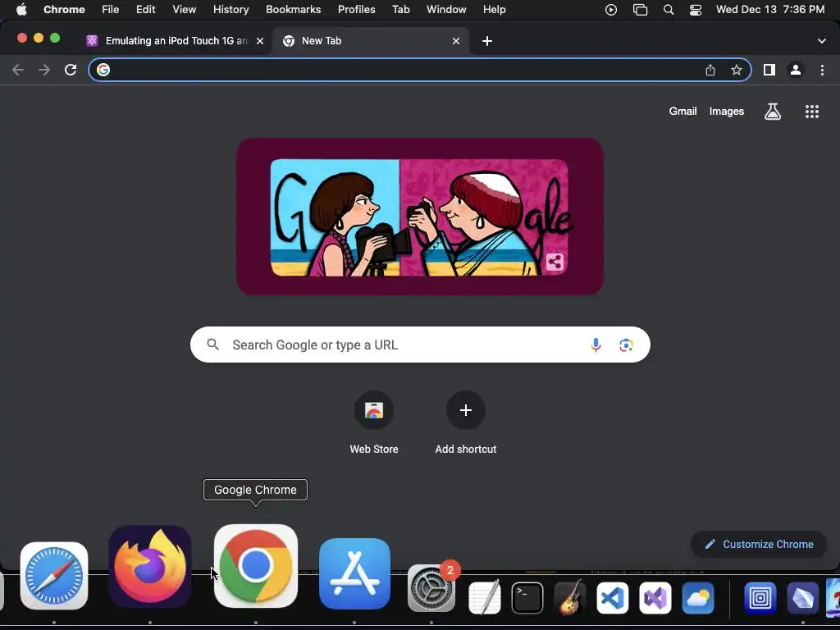Click the blue concentric squares Dock icon
Image resolution: width=840 pixels, height=630 pixels.
(760, 598)
